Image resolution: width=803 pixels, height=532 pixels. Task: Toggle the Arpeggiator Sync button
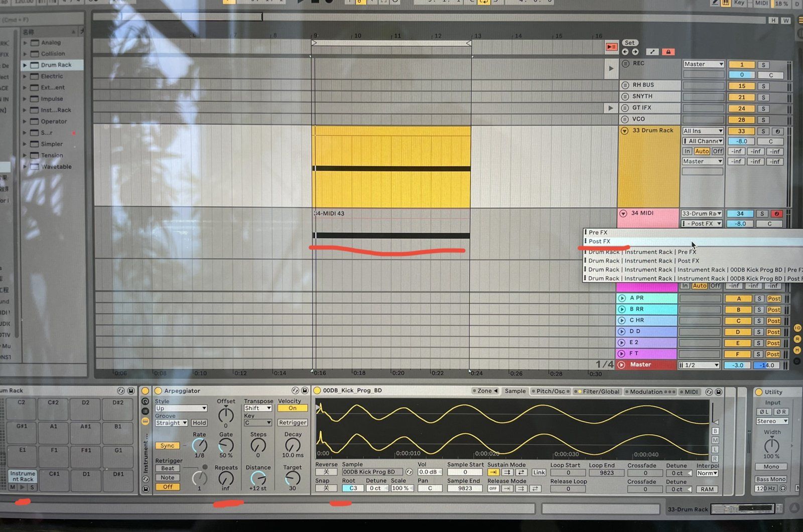click(x=167, y=446)
